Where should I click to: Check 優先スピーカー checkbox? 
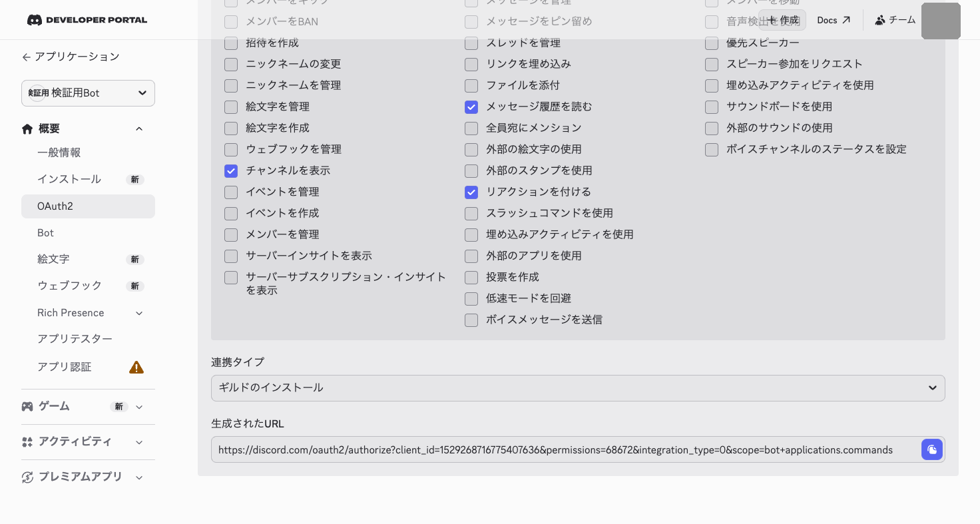point(712,43)
